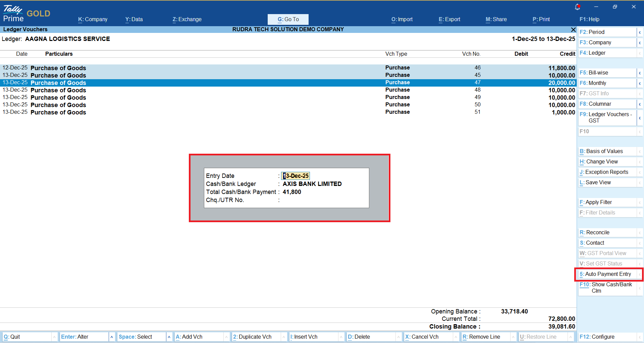Screen dimensions: 644x343
Task: Expand the F8: Columnar chevron arrow
Action: click(x=640, y=104)
